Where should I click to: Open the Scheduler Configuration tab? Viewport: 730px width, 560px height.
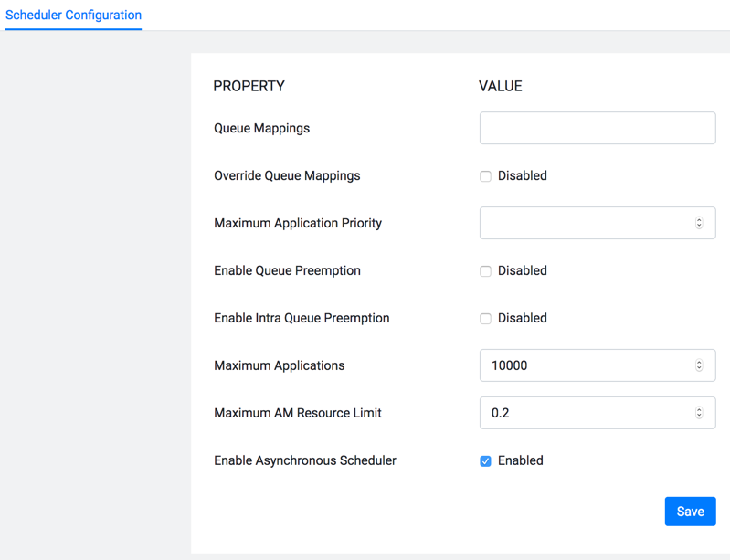pyautogui.click(x=73, y=16)
